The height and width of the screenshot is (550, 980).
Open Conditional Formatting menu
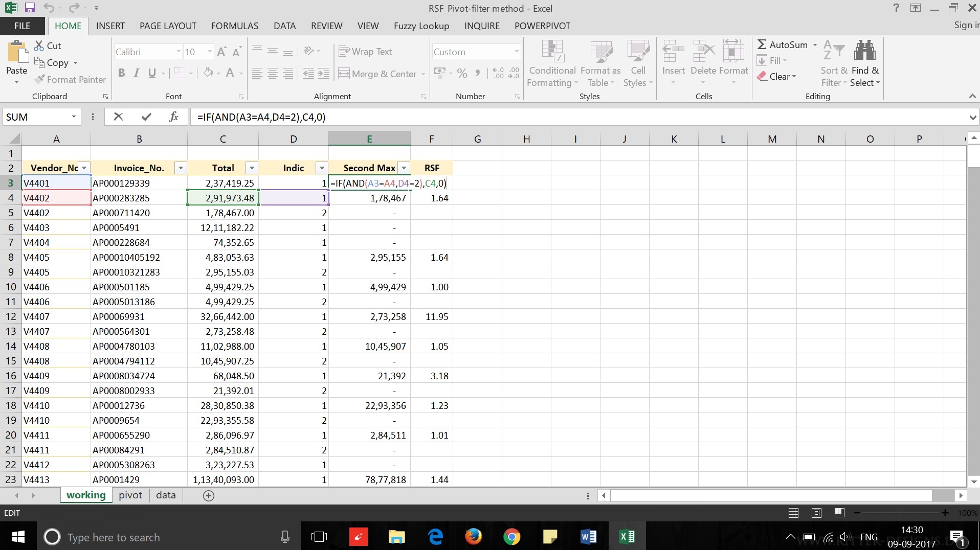coord(552,63)
